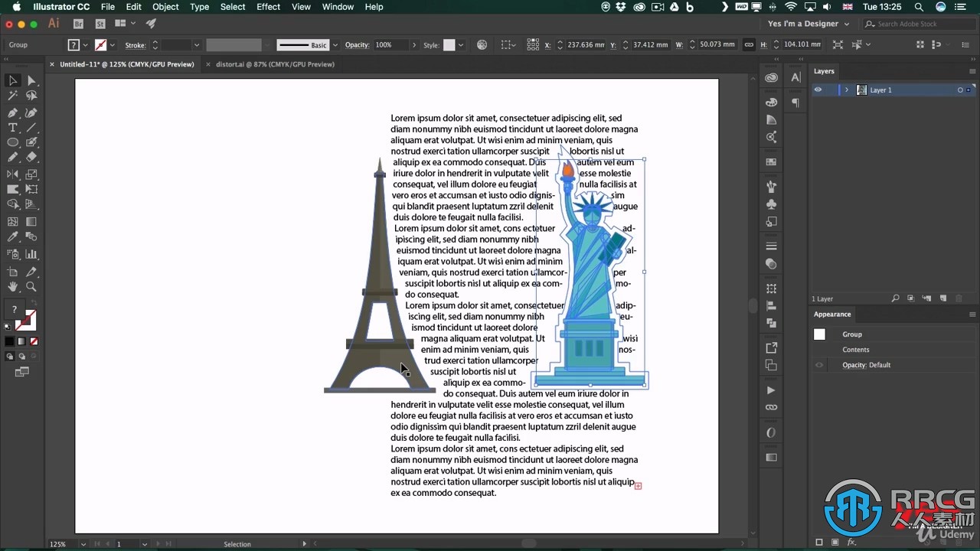Select the Reflect tool
The height and width of the screenshot is (551, 980).
13,174
